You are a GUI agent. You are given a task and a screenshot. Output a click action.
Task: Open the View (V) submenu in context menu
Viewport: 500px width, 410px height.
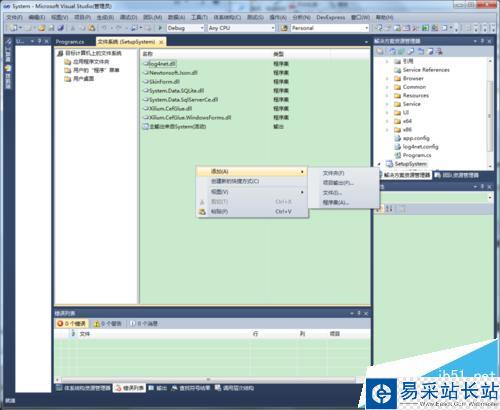tap(252, 192)
